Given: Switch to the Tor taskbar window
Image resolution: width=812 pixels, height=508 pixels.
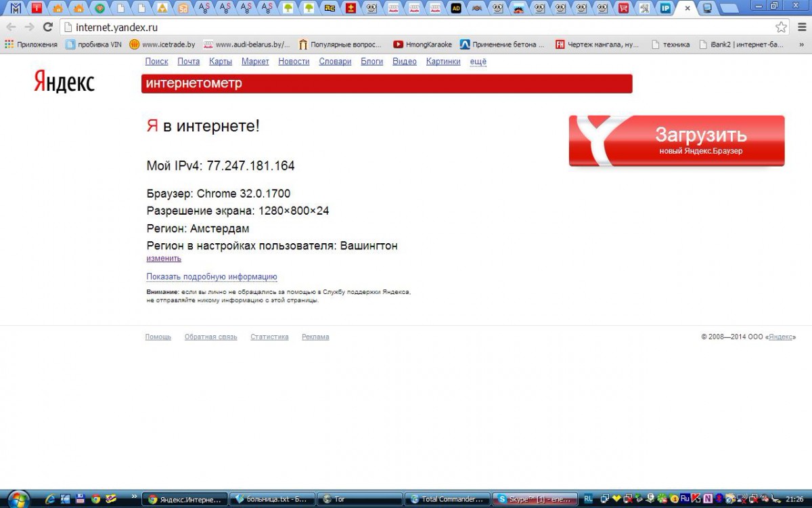Looking at the screenshot, I should coord(359,499).
